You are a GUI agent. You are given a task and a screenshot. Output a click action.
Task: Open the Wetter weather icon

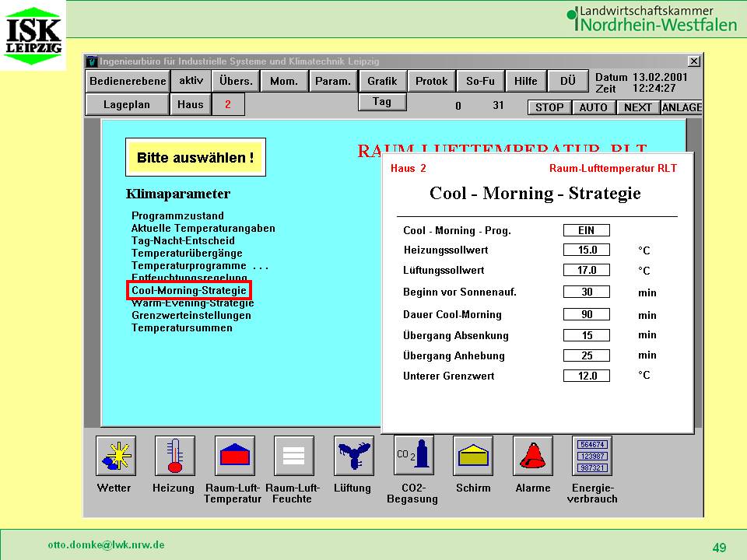point(115,456)
